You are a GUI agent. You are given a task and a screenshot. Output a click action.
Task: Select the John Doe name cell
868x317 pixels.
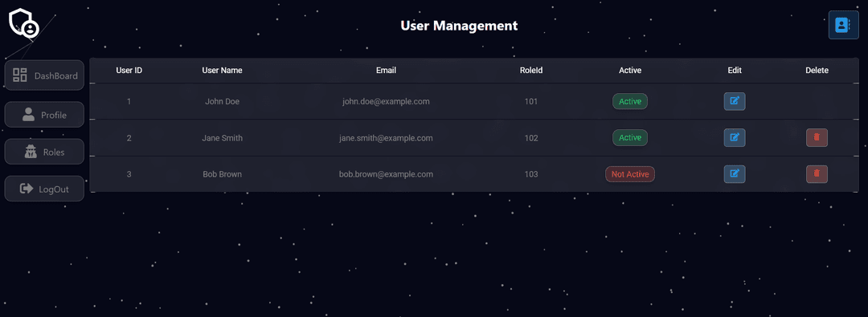(222, 101)
